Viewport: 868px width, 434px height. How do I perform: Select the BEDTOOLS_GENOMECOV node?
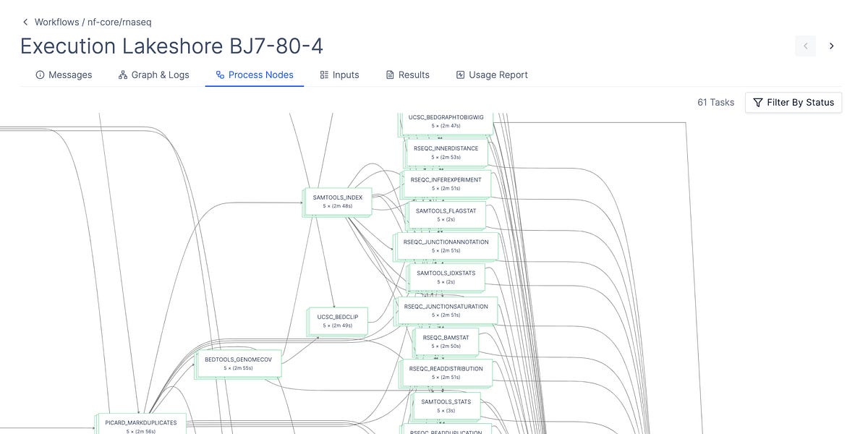click(x=238, y=363)
